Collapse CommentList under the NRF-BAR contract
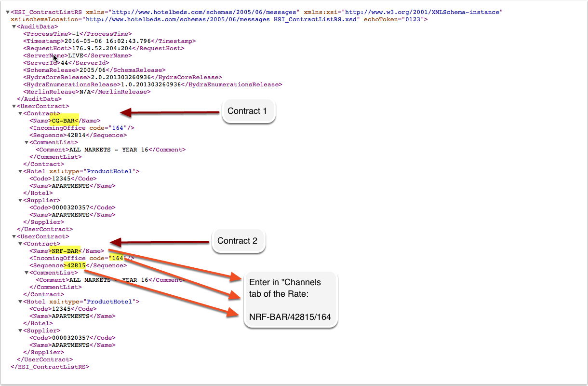588x386 pixels. pyautogui.click(x=27, y=273)
